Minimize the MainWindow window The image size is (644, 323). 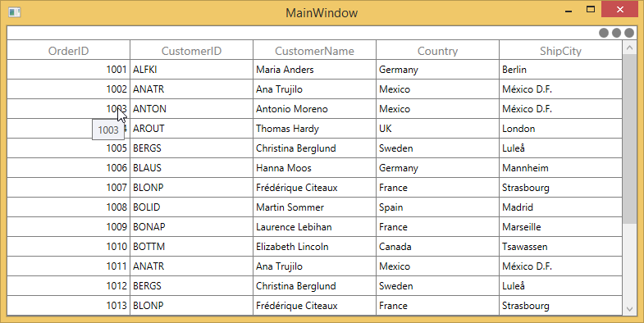click(x=569, y=11)
